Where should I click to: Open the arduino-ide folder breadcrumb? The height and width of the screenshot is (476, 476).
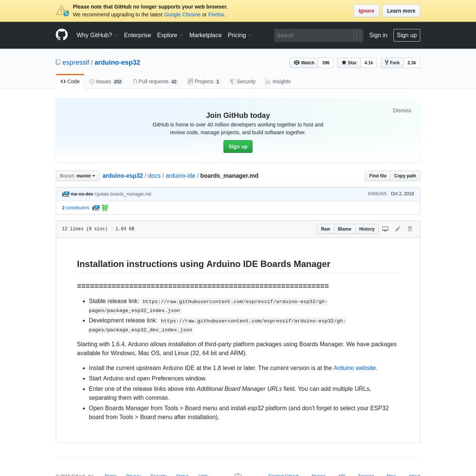[180, 176]
